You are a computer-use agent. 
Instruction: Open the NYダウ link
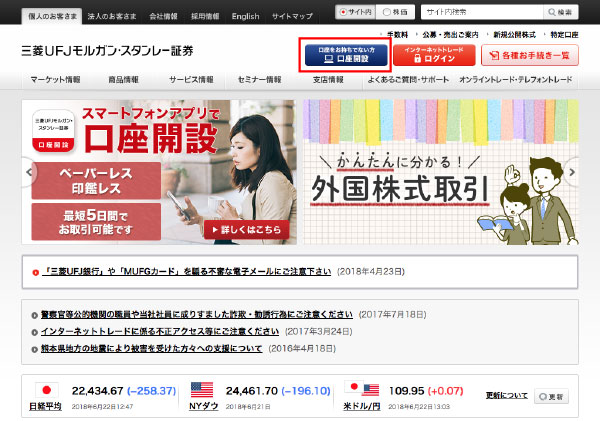[x=204, y=406]
